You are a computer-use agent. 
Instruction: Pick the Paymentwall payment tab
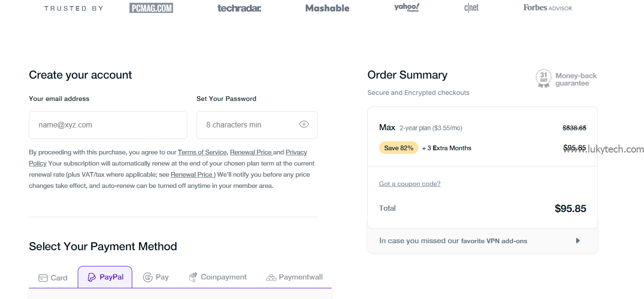[x=294, y=277]
